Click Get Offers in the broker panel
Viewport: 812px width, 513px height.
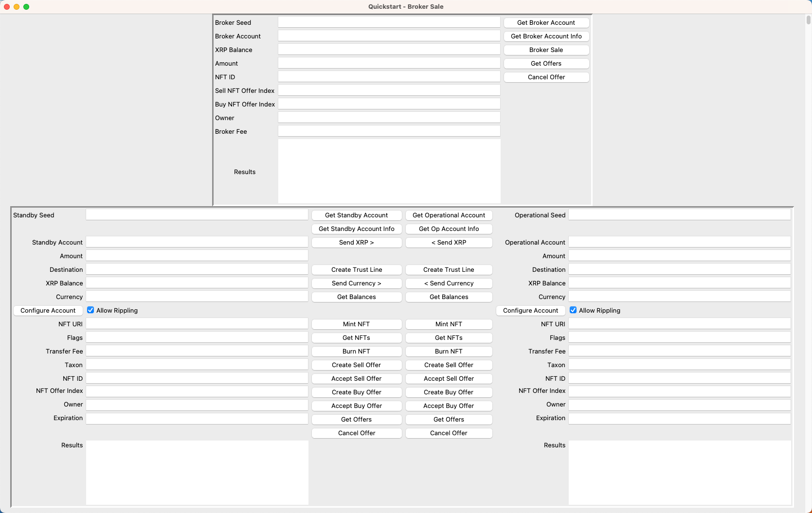pos(546,63)
